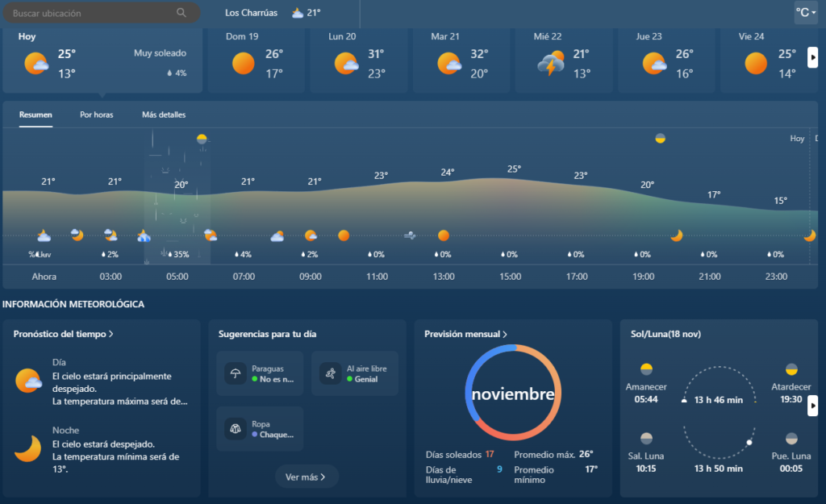
Task: Click the Los Charrúas location link
Action: [251, 13]
